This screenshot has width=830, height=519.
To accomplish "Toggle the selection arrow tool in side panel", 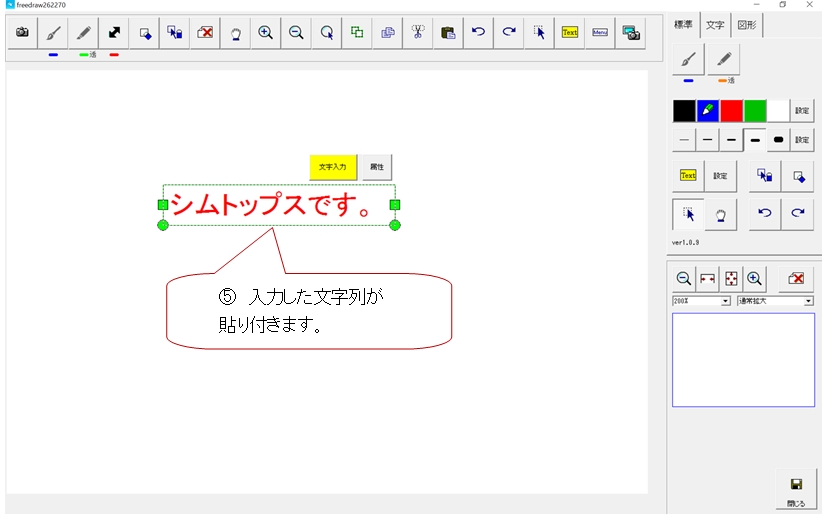I will pos(688,214).
